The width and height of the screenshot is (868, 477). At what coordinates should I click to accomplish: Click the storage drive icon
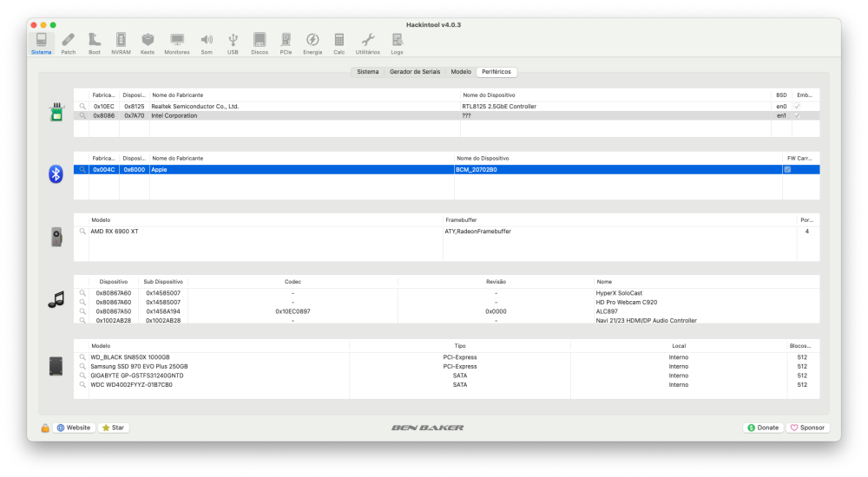(56, 366)
